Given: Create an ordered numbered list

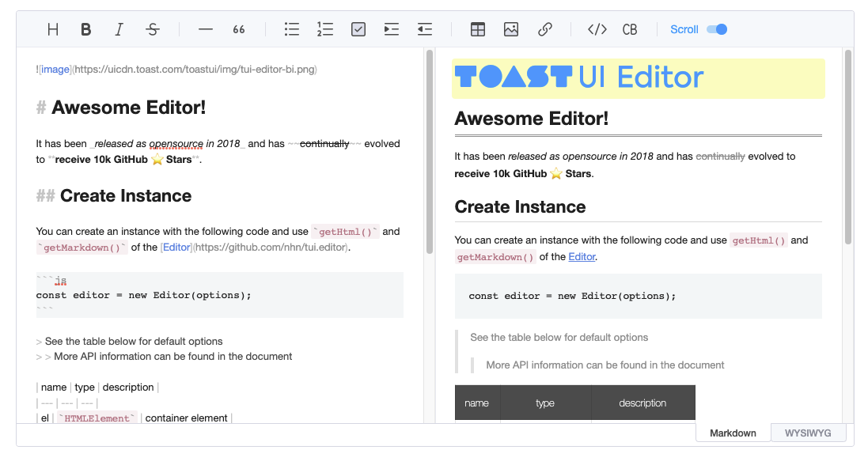Looking at the screenshot, I should [x=325, y=29].
